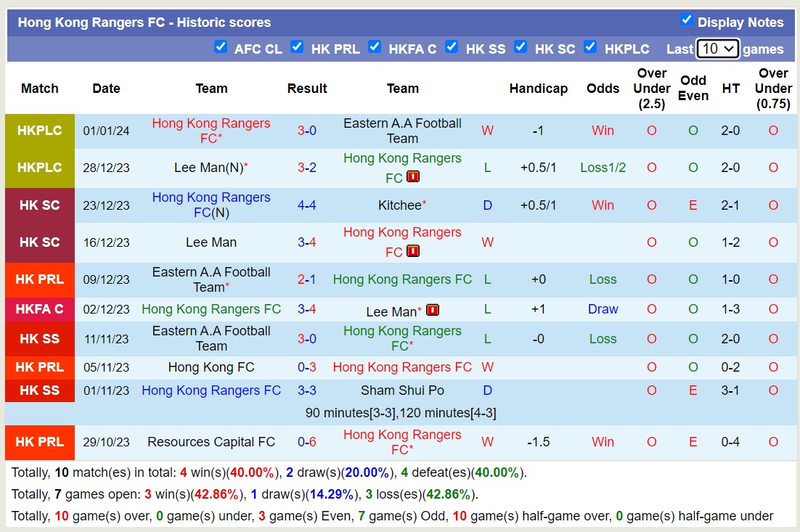Click Lee Man team in 16/12/23 row
This screenshot has width=800, height=532.
(211, 242)
